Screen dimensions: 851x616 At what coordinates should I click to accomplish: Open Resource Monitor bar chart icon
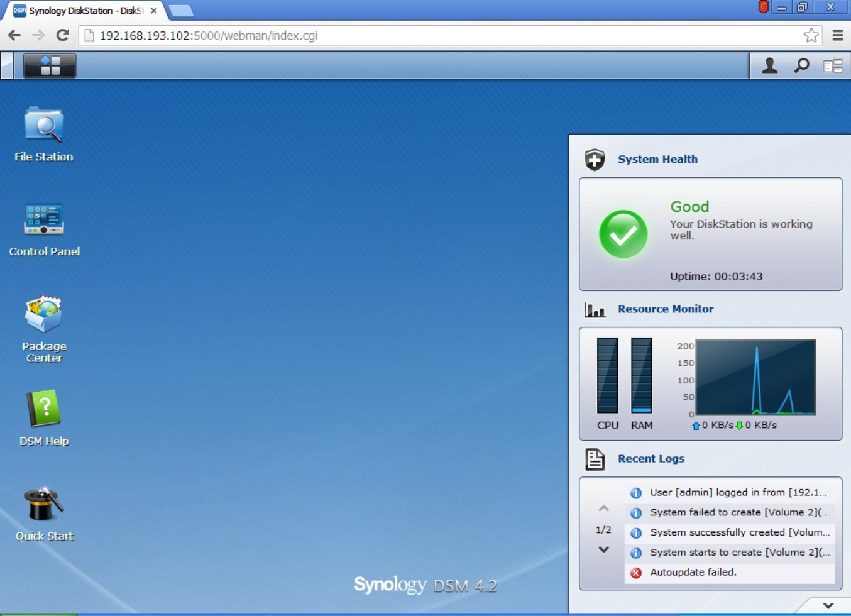point(595,309)
